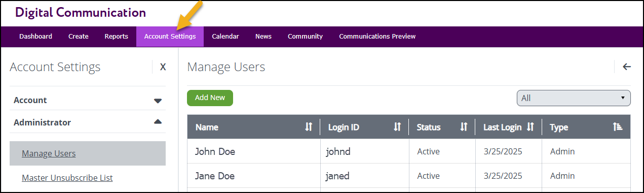Select the Account Settings tab
The width and height of the screenshot is (644, 193).
coord(170,37)
